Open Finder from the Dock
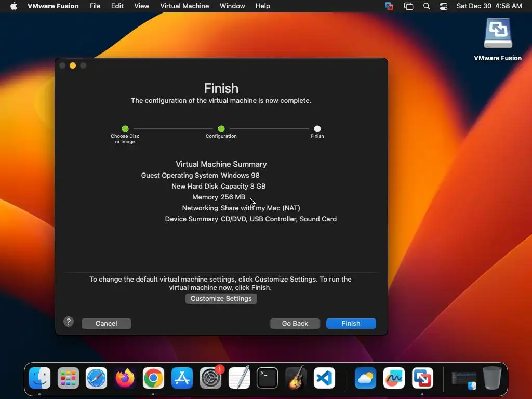Image resolution: width=532 pixels, height=399 pixels. click(39, 378)
